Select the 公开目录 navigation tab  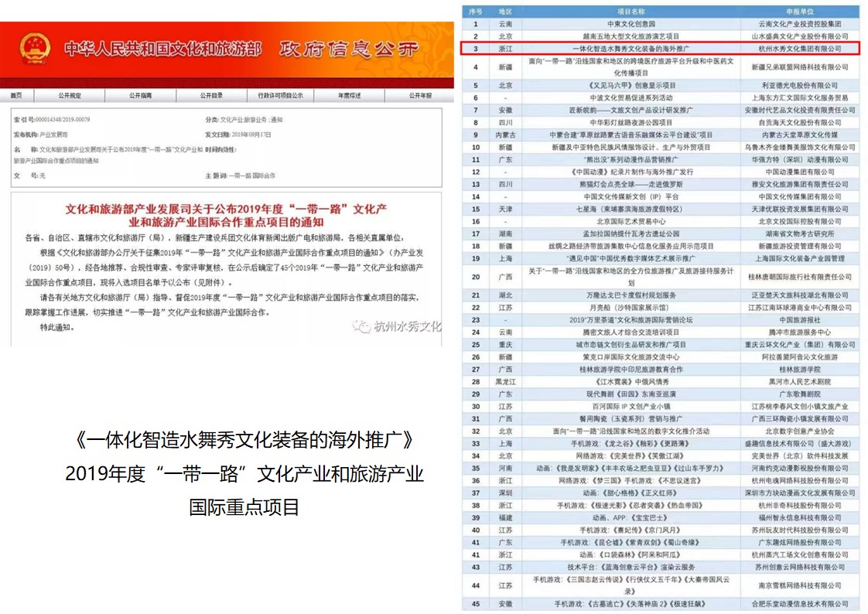211,96
